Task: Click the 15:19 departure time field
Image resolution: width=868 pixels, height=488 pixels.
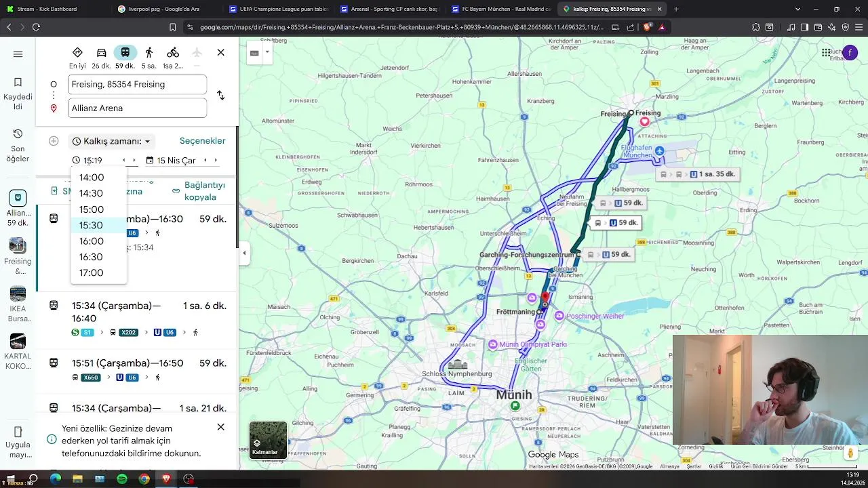Action: [93, 161]
